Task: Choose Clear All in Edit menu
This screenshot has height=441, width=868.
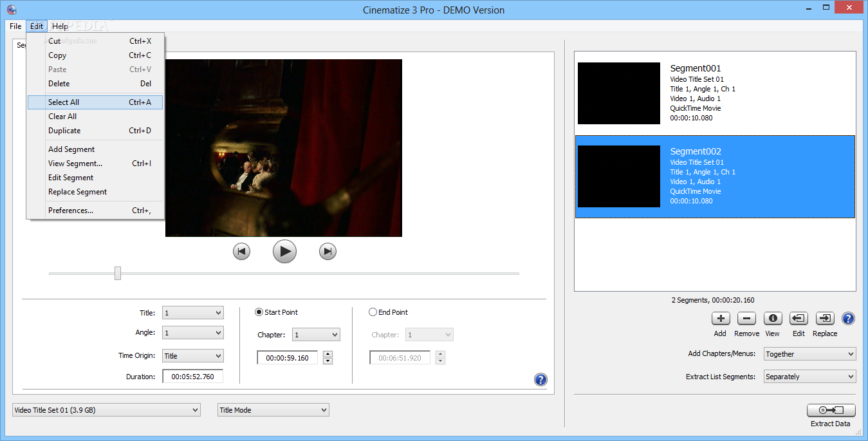Action: click(x=95, y=117)
